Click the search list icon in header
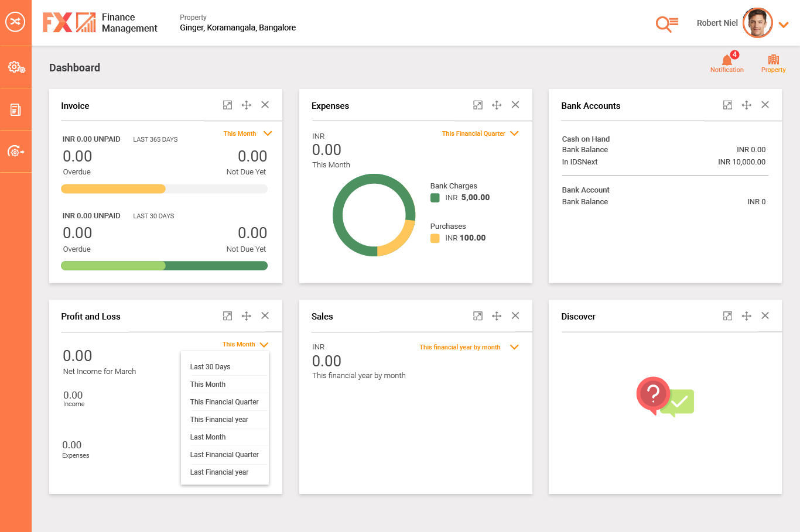 pyautogui.click(x=666, y=23)
